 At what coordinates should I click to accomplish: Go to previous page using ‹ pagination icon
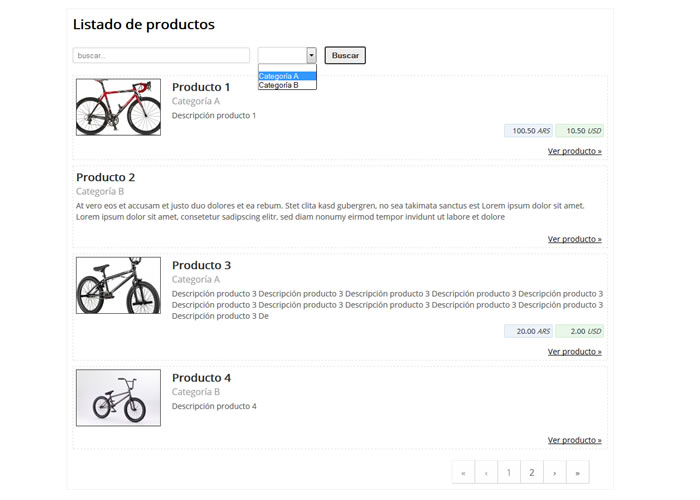click(x=486, y=472)
